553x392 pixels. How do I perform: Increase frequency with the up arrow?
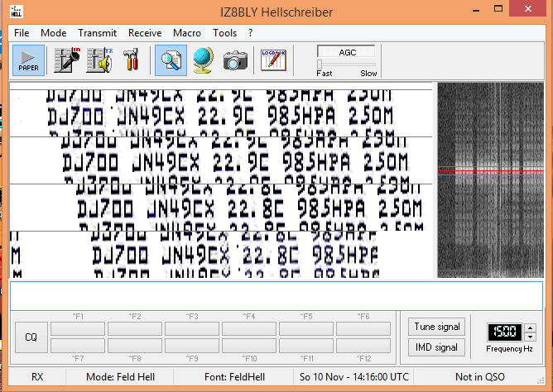[530, 327]
